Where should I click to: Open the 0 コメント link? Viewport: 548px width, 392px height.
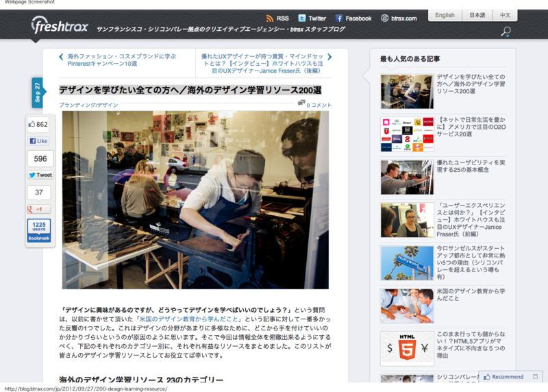[319, 105]
